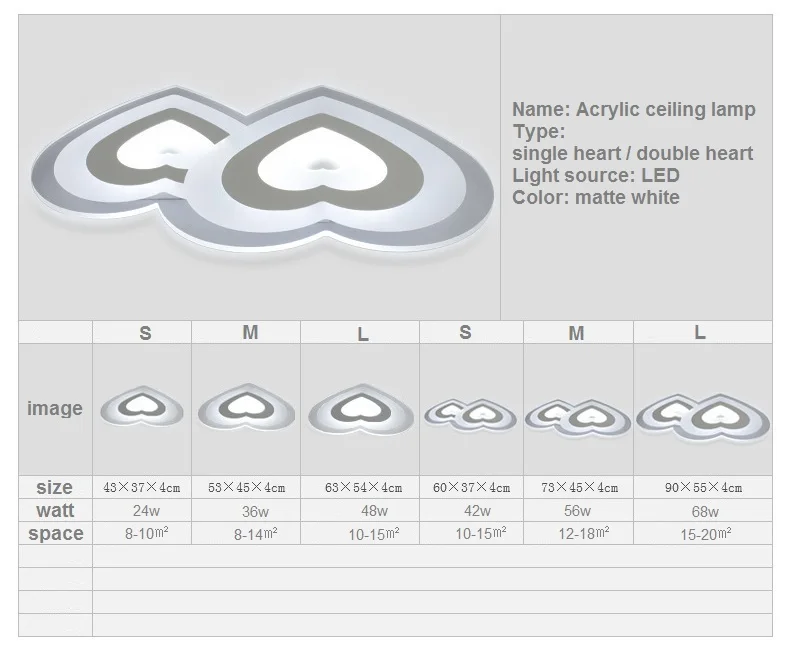Click the 'Color: matte white' text
Viewport: 790px width, 651px height.
596,197
